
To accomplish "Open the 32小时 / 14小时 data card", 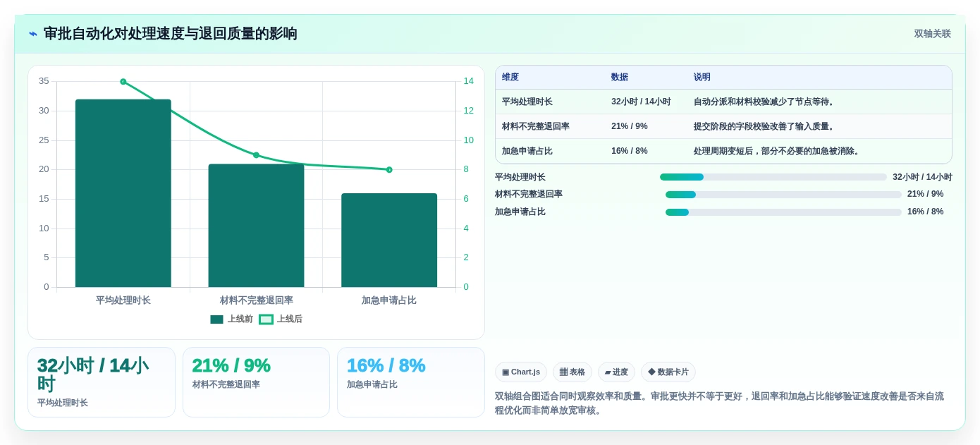I will 102,382.
